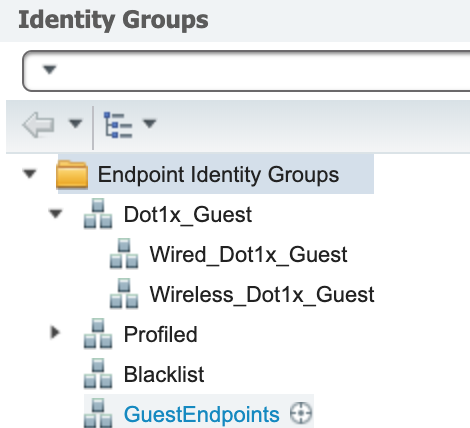This screenshot has height=428, width=470.
Task: Select the Wired_Dot1x_Guest group
Action: tap(248, 255)
